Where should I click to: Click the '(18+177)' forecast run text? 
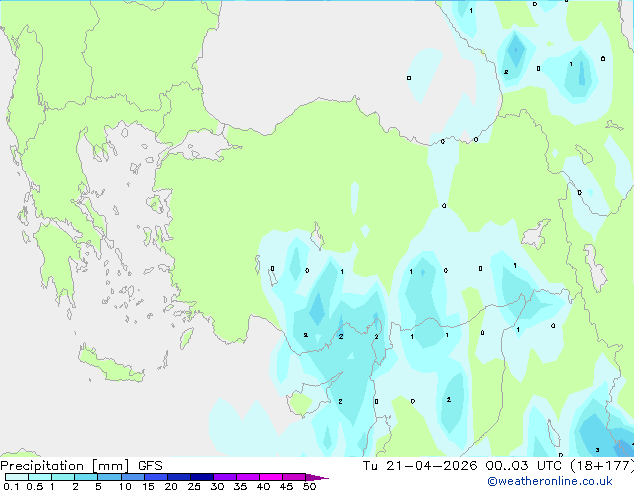[x=602, y=466]
